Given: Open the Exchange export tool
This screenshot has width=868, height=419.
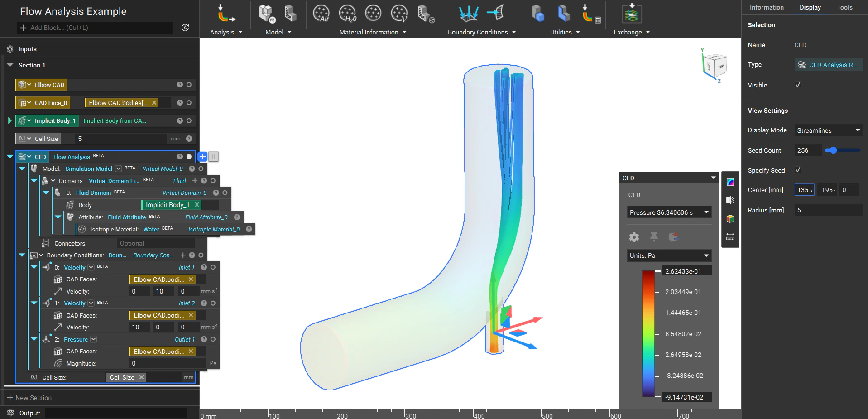Looking at the screenshot, I should tap(631, 14).
